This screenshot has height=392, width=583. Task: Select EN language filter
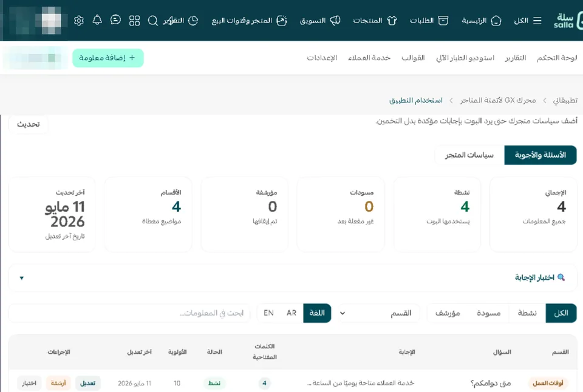coord(268,313)
